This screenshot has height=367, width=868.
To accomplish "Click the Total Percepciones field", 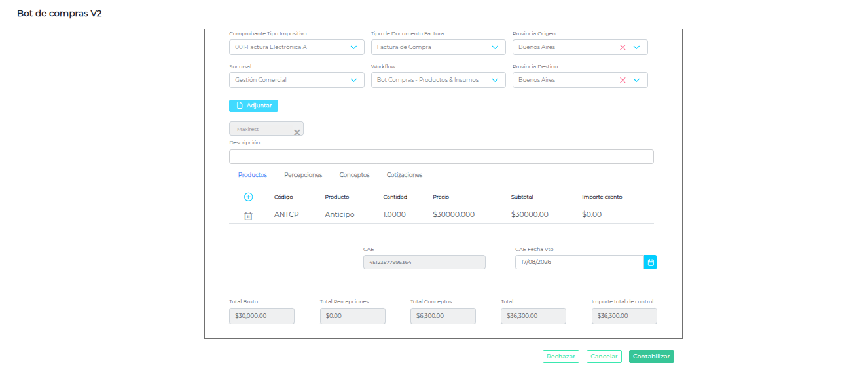I will [353, 316].
